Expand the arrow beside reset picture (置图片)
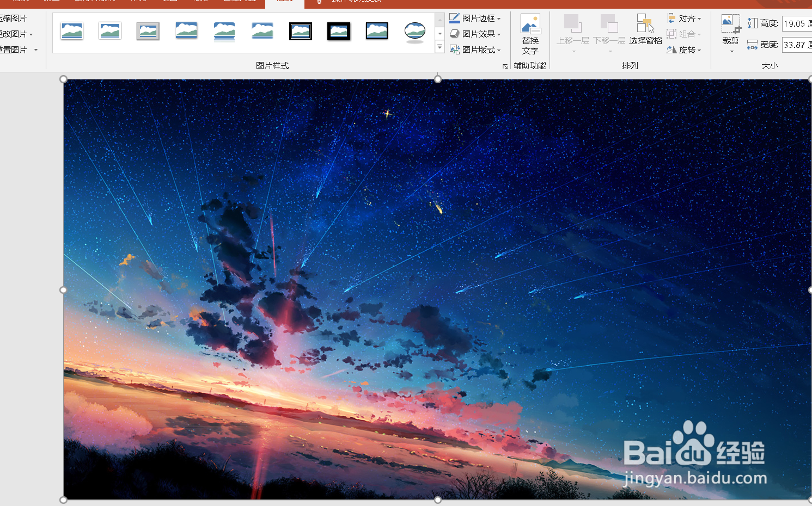This screenshot has height=506, width=812. pos(36,50)
